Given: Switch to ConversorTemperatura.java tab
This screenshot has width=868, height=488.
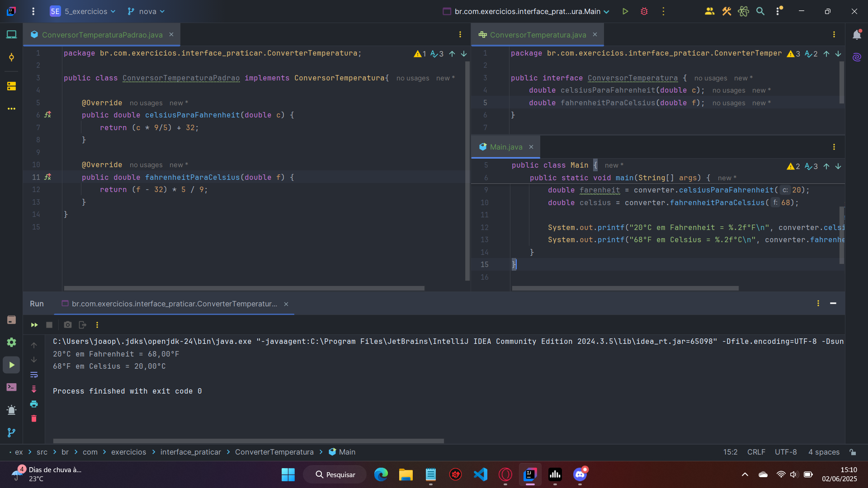Looking at the screenshot, I should click(x=538, y=35).
